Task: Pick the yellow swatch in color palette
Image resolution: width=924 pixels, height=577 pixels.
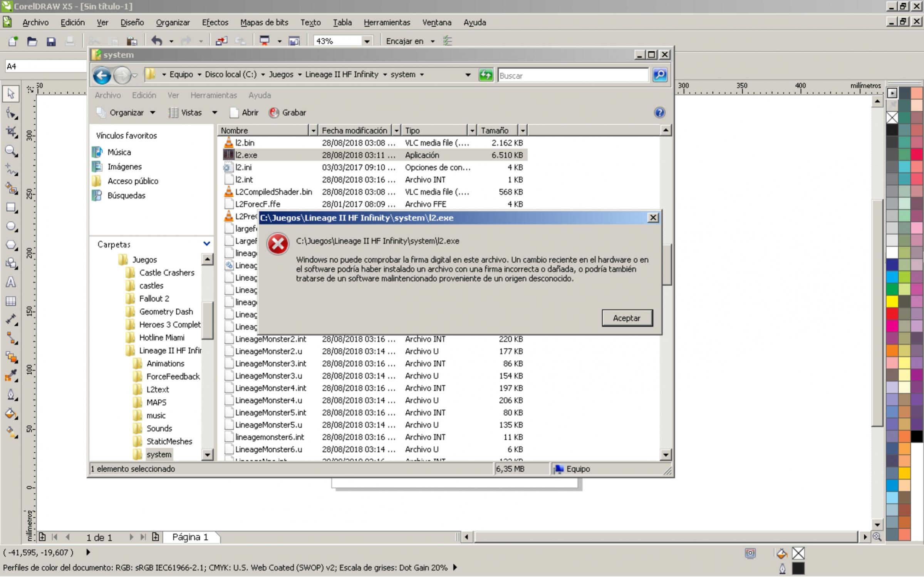Action: (x=892, y=301)
